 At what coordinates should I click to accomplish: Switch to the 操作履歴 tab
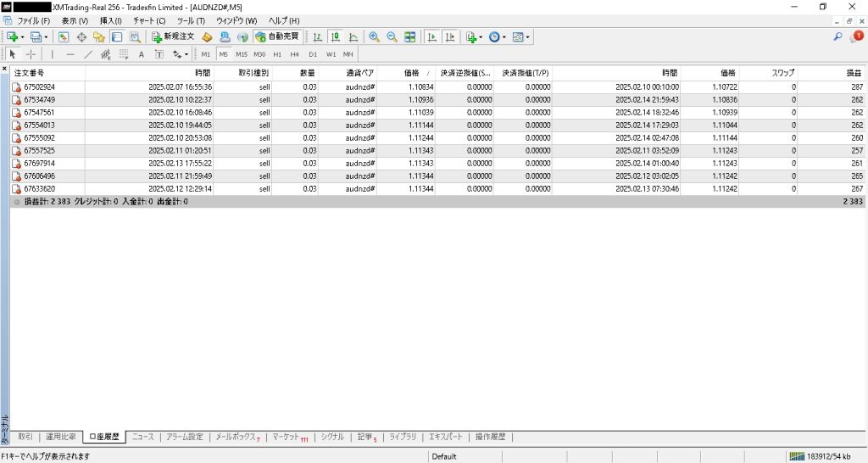(x=490, y=437)
